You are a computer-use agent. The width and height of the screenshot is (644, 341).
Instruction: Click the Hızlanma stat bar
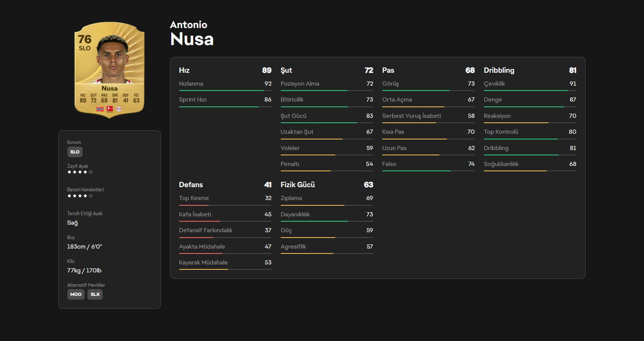pos(225,91)
